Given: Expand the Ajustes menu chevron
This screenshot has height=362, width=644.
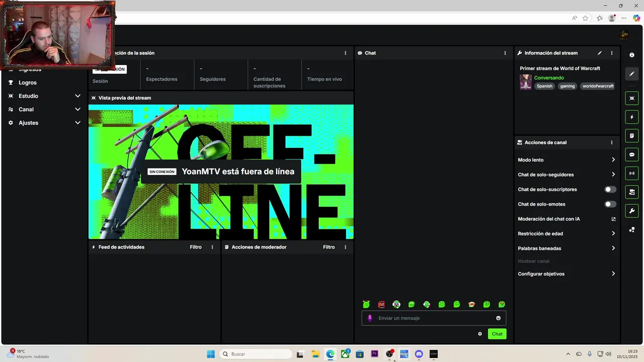Looking at the screenshot, I should coord(77,123).
